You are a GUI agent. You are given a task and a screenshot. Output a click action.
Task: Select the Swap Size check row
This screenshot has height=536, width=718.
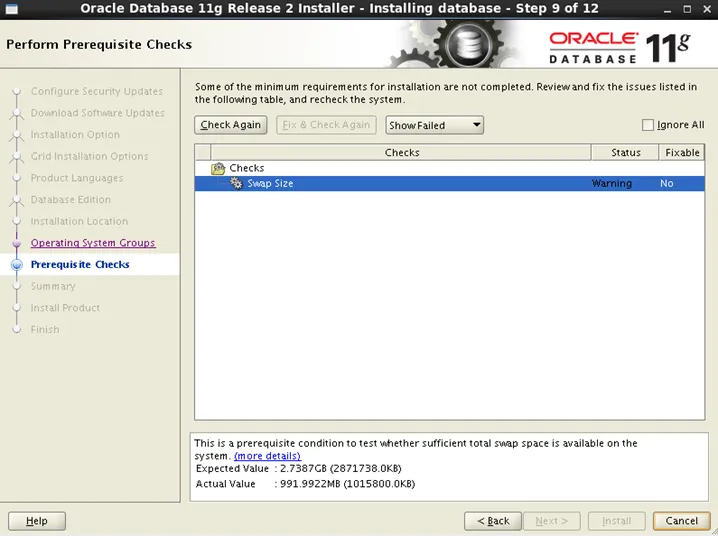click(449, 184)
